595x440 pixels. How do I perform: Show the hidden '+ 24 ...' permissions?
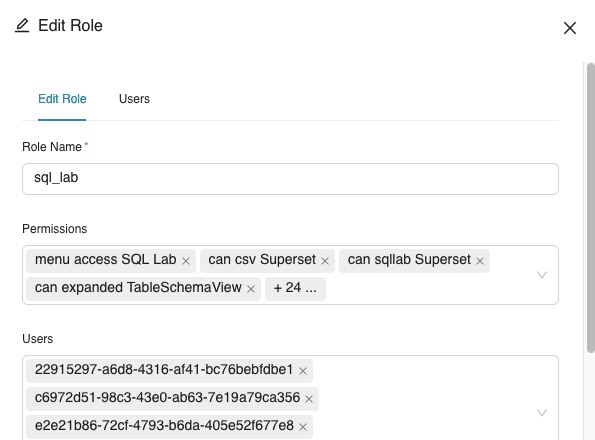click(295, 289)
